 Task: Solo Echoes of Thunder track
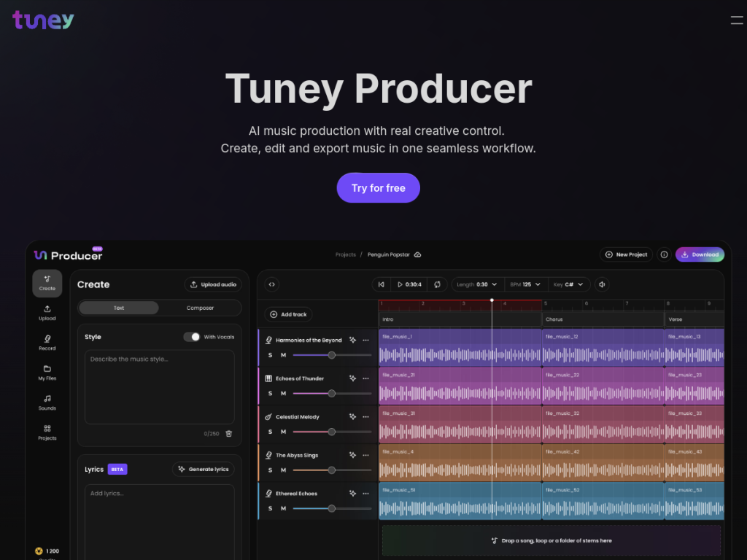click(x=270, y=393)
